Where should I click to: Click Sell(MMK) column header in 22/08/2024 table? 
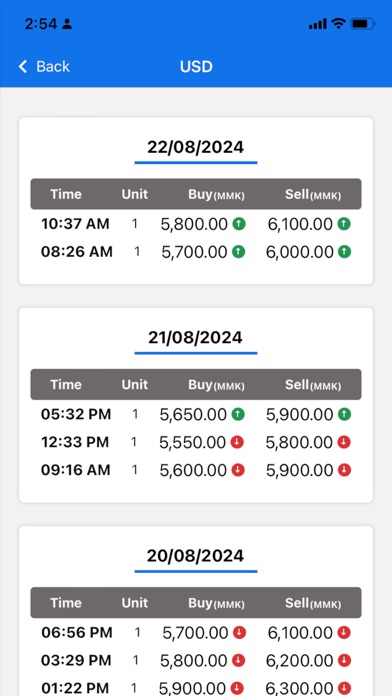313,194
